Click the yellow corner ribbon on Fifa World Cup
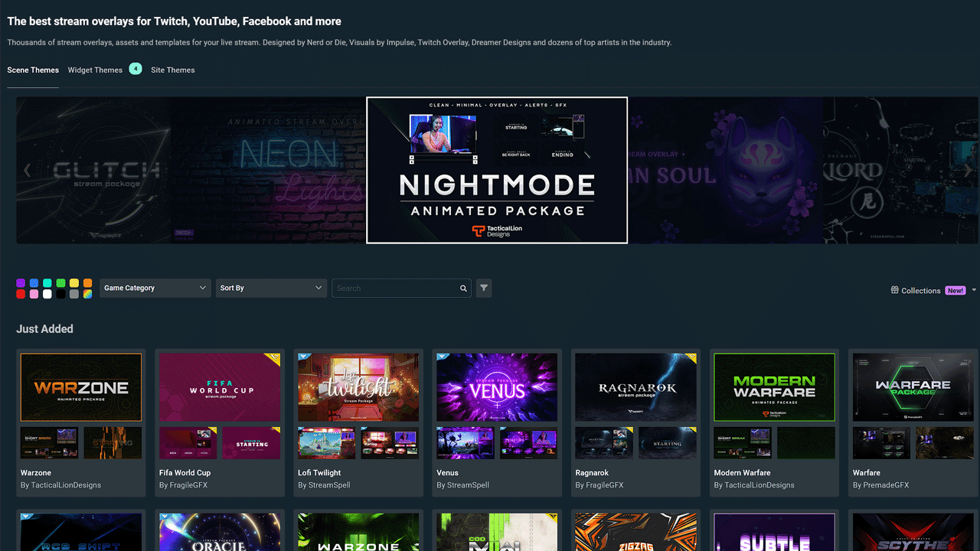 [276, 357]
